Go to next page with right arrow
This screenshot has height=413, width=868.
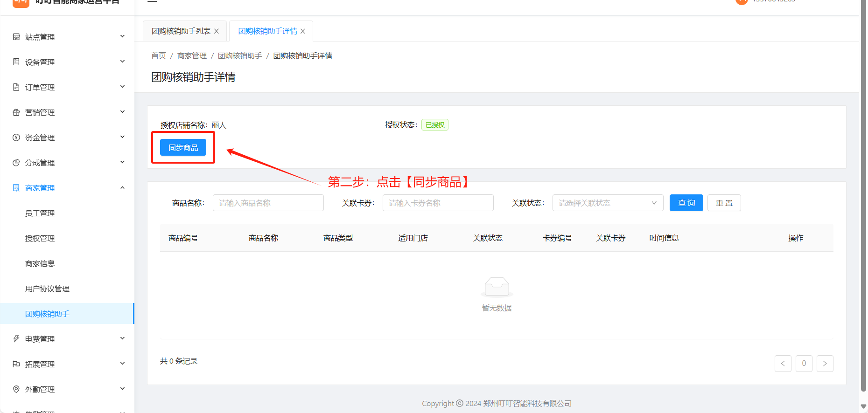click(x=825, y=364)
